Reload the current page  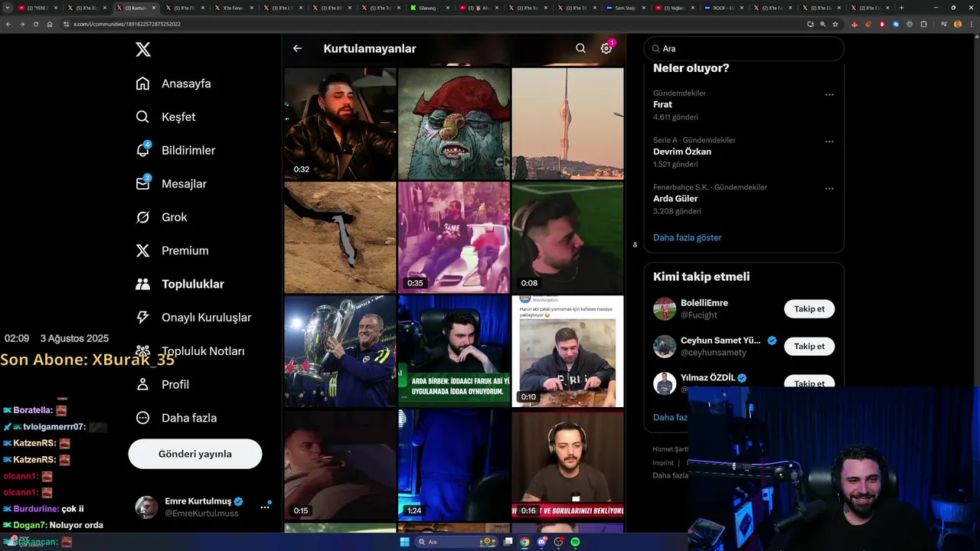pos(35,24)
